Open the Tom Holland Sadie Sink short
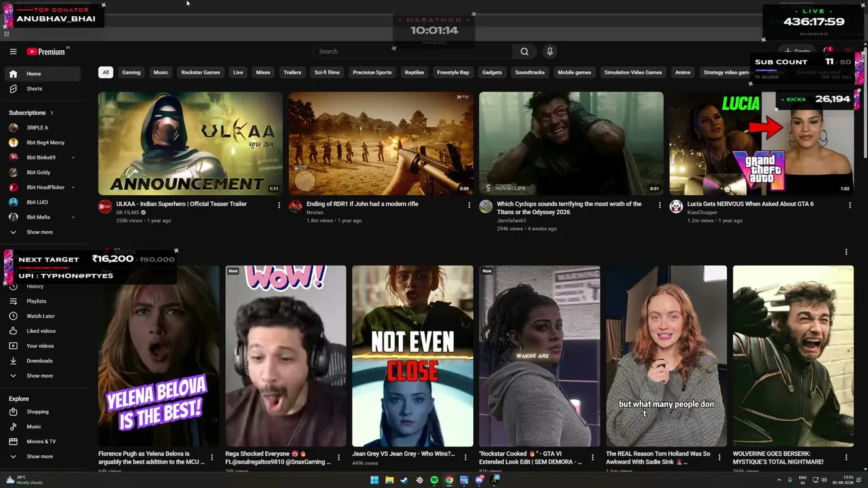Image resolution: width=868 pixels, height=488 pixels. point(666,356)
